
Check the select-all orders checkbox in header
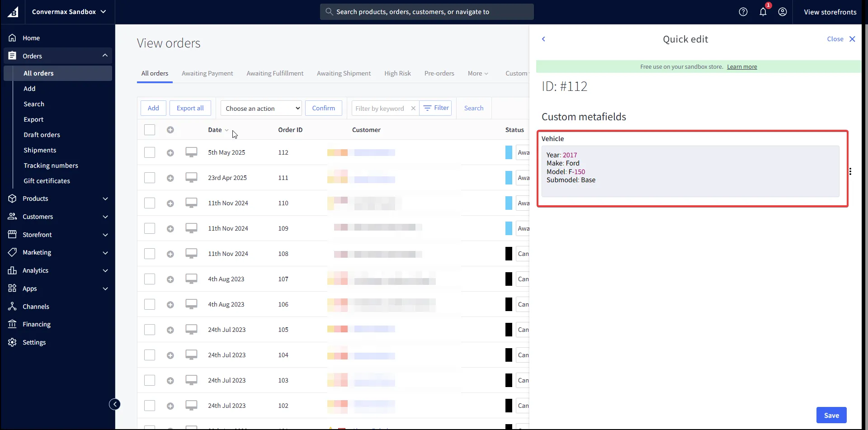[x=150, y=130]
